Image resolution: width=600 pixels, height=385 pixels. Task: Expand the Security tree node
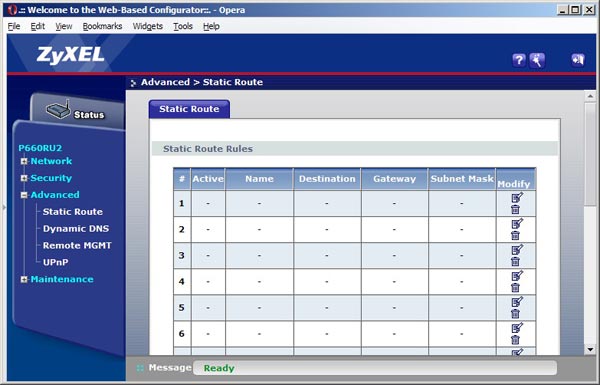pyautogui.click(x=24, y=178)
